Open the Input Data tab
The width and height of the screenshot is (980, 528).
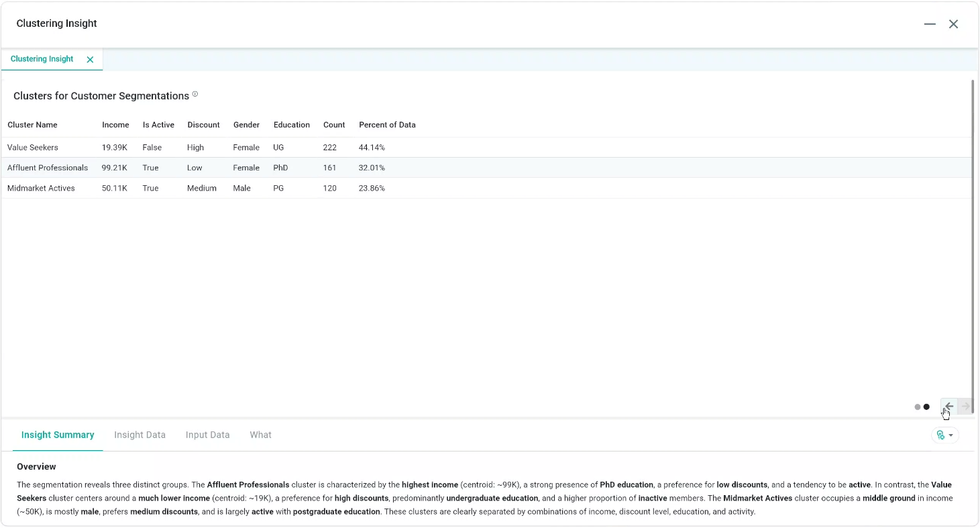click(207, 435)
